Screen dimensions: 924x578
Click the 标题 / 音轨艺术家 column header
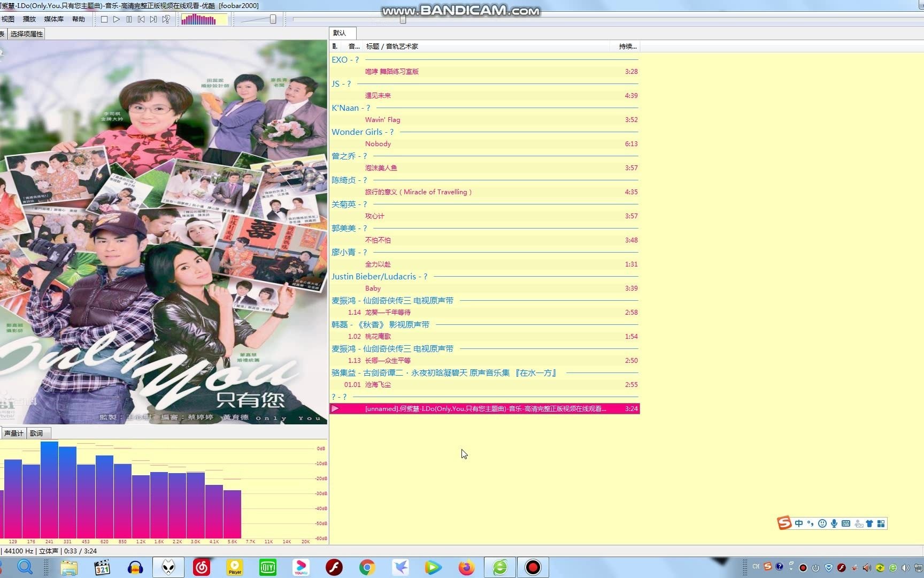click(x=487, y=47)
